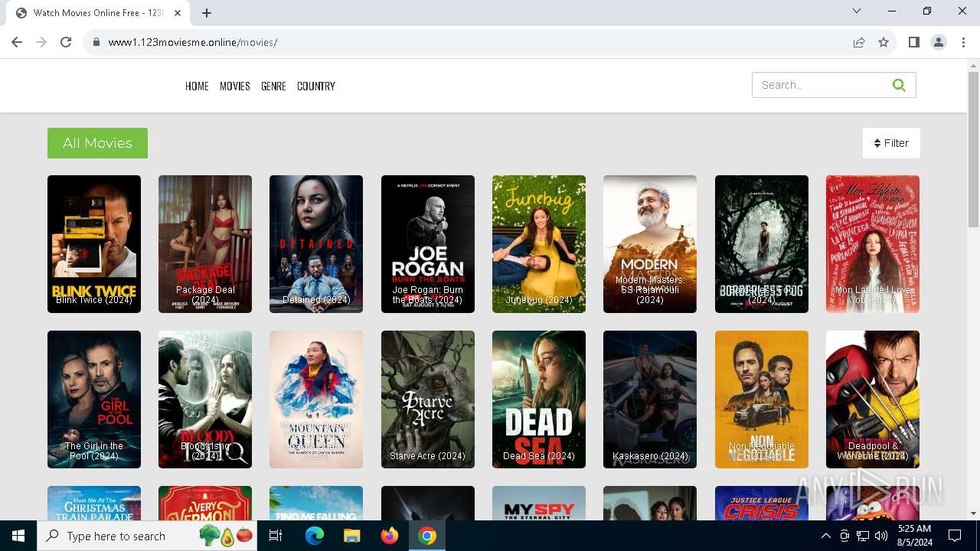Viewport: 980px width, 551px height.
Task: Share this page icon in address bar
Action: 859,42
